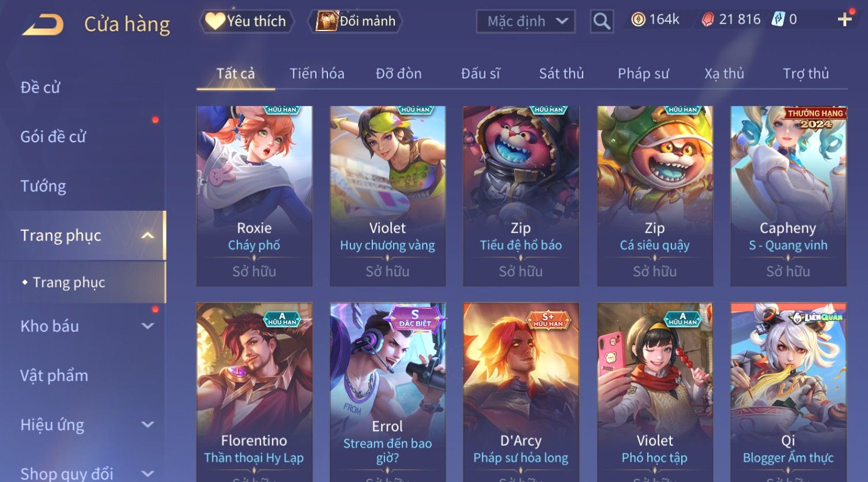Viewport: 868px width, 482px height.
Task: Expand the Kho báu sidebar section
Action: pyautogui.click(x=148, y=326)
